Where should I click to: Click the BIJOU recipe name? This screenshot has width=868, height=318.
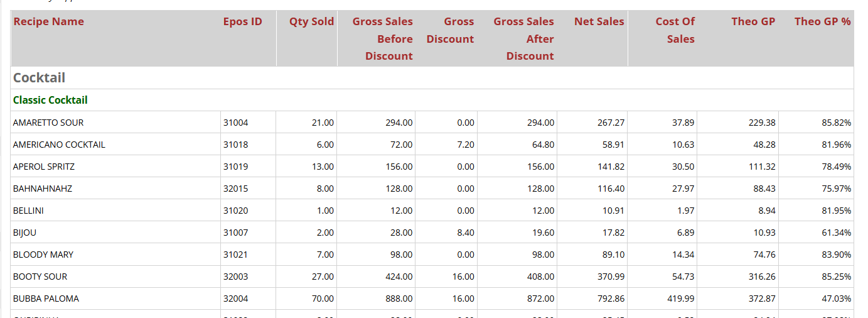coord(25,233)
